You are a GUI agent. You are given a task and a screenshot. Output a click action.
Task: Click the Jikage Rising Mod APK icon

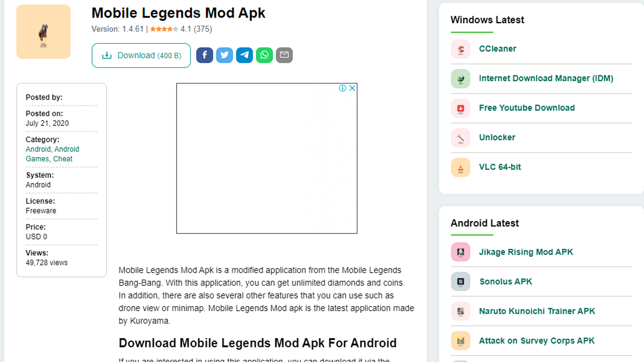[x=460, y=252]
